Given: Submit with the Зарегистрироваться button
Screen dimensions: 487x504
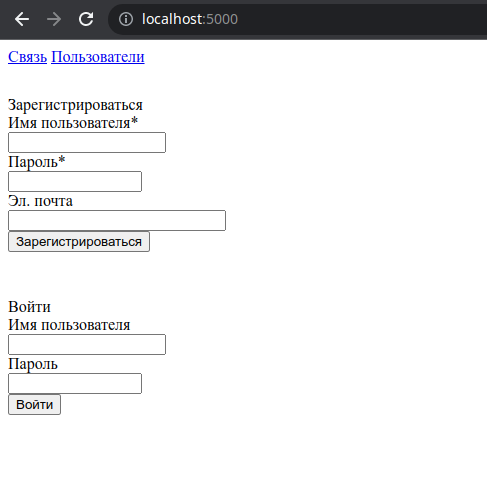Looking at the screenshot, I should [x=79, y=242].
